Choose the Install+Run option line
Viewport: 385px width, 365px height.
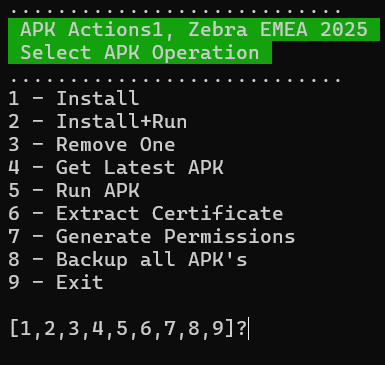98,122
